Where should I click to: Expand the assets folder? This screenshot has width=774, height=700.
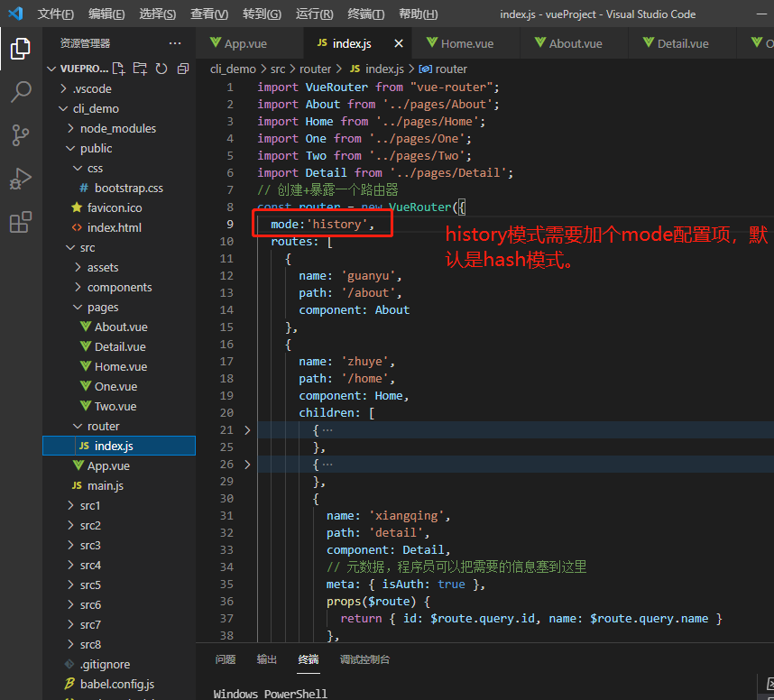(119, 268)
